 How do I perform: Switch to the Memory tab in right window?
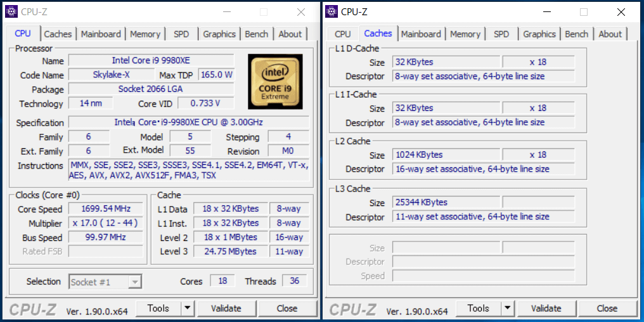coord(465,34)
